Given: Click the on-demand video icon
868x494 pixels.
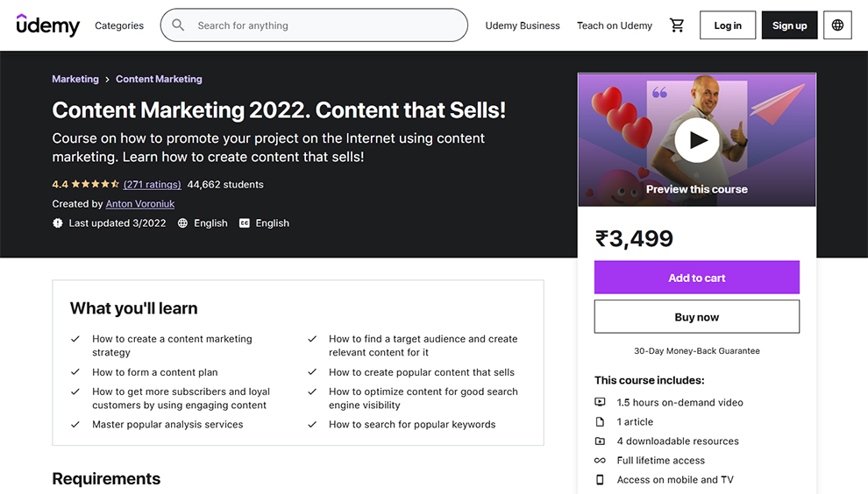Looking at the screenshot, I should coord(600,403).
